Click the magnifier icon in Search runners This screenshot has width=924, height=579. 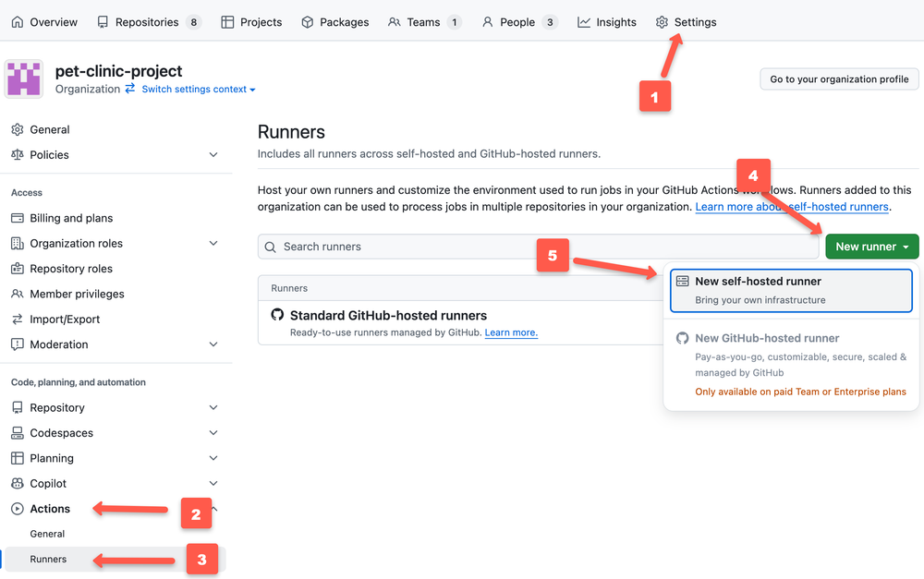point(270,247)
